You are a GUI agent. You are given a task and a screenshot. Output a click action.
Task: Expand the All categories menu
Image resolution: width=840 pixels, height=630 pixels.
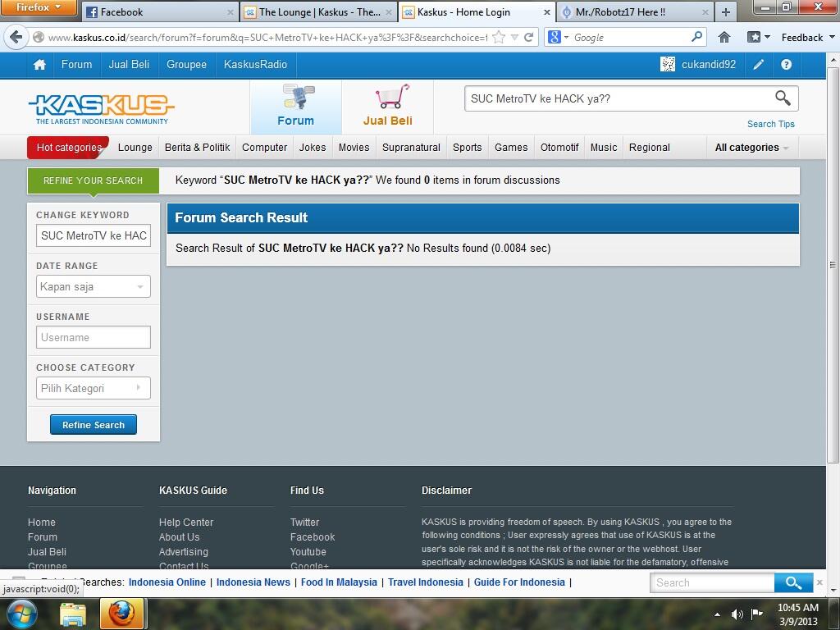pos(751,148)
